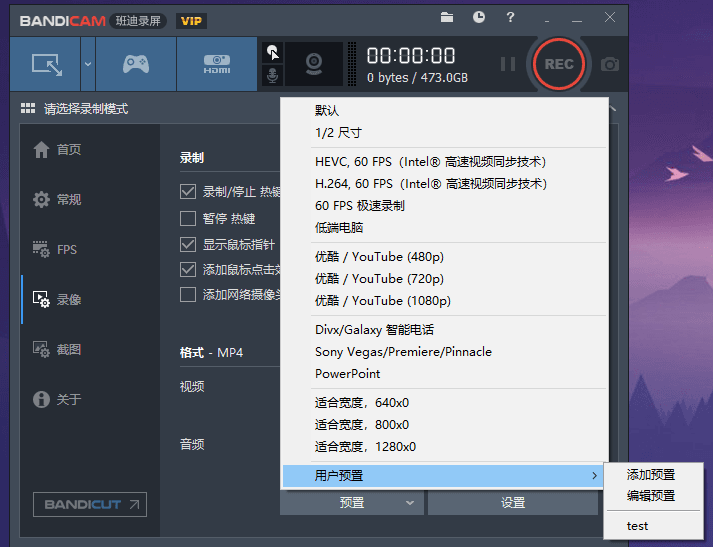The width and height of the screenshot is (713, 547).
Task: Choose 优酷 / YouTube (720p) preset
Action: (444, 279)
